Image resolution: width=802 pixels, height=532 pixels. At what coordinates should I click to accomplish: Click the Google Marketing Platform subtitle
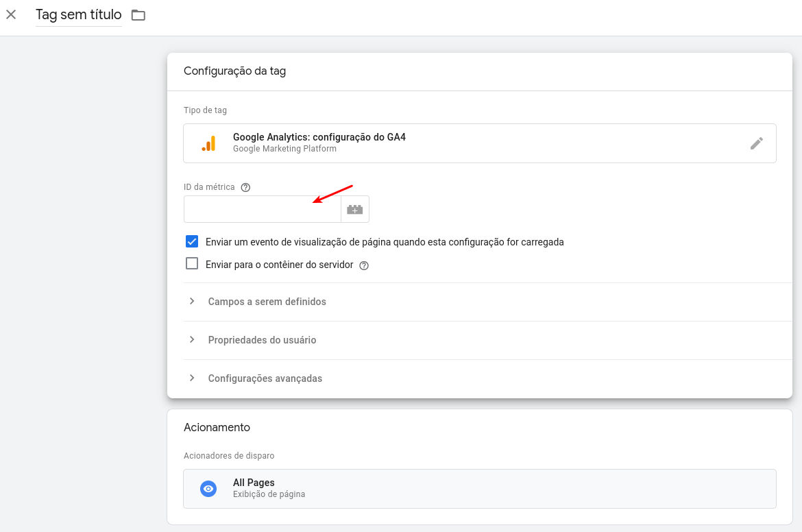pyautogui.click(x=285, y=149)
